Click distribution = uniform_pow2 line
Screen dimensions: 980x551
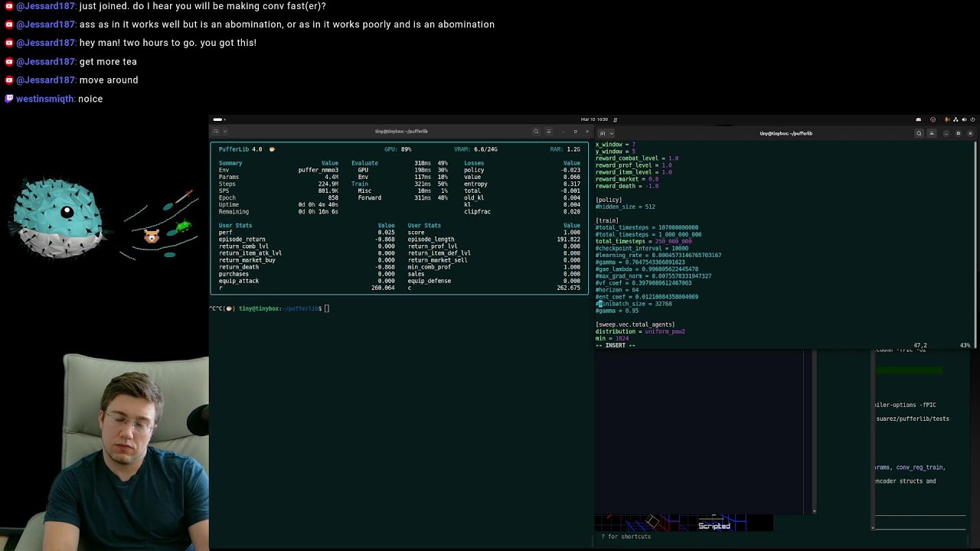click(640, 331)
